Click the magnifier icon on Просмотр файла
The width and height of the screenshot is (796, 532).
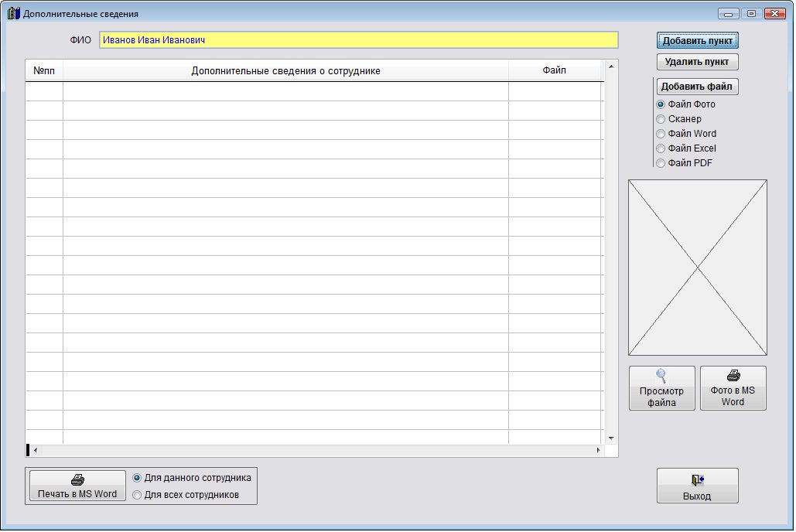[x=661, y=376]
